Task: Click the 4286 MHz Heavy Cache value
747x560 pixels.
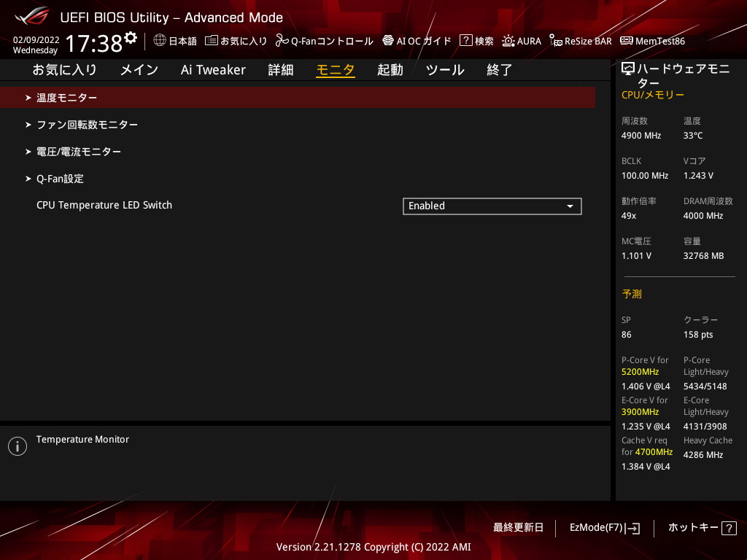Action: point(703,455)
